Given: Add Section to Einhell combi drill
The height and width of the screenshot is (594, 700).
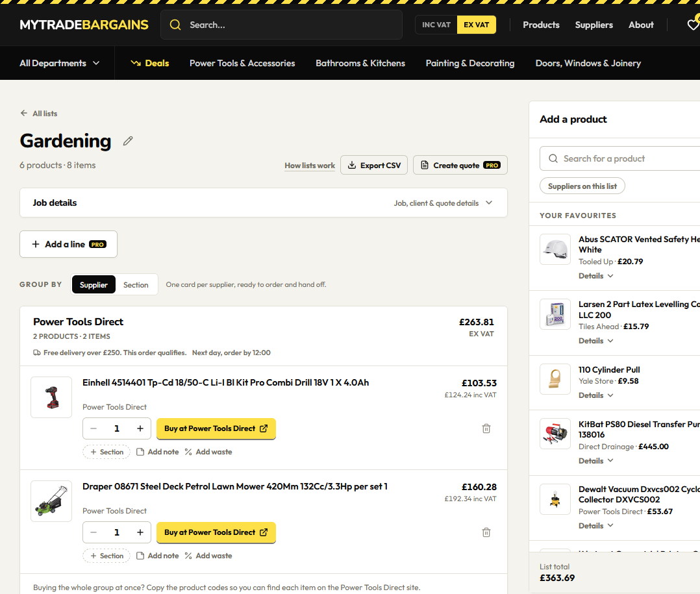Looking at the screenshot, I should [x=106, y=452].
